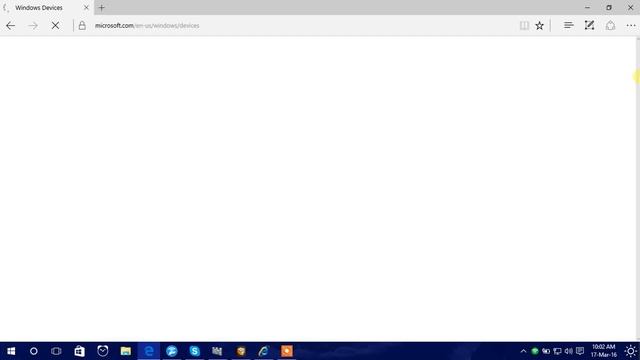Viewport: 640px width, 360px height.
Task: Open File Explorer from taskbar
Action: tap(126, 351)
